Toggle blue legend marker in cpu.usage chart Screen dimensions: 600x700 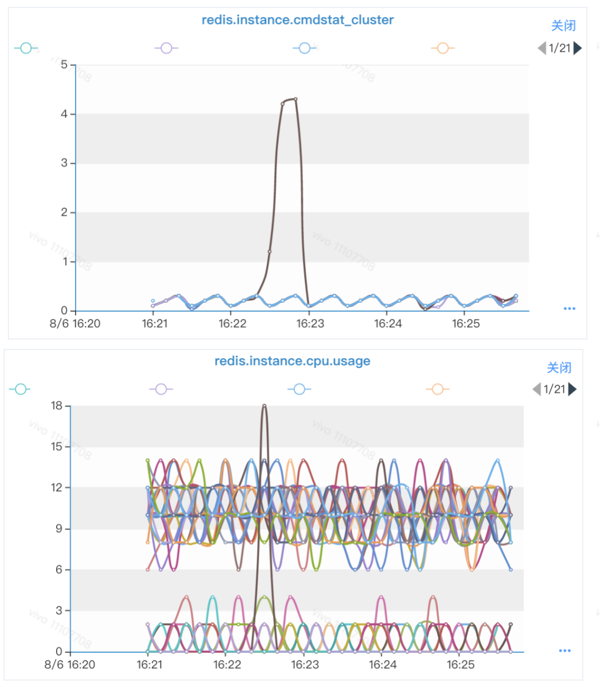(299, 389)
